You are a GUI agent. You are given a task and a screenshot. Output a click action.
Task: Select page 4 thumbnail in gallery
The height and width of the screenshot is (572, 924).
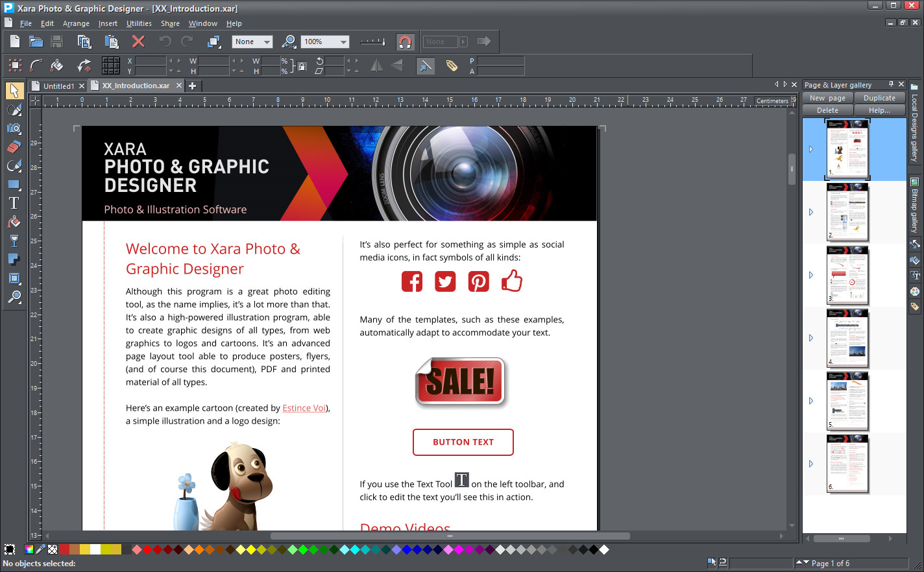coord(847,338)
